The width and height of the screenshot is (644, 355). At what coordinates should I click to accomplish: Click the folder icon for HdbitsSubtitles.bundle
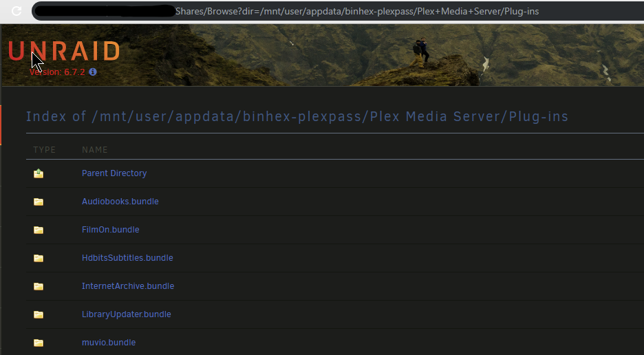[39, 258]
